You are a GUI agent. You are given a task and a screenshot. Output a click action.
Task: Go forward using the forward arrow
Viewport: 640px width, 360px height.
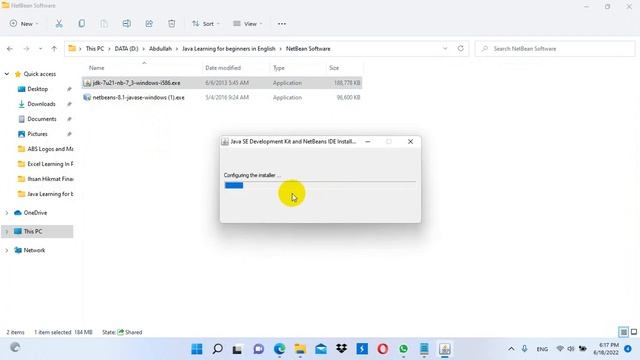[x=26, y=49]
